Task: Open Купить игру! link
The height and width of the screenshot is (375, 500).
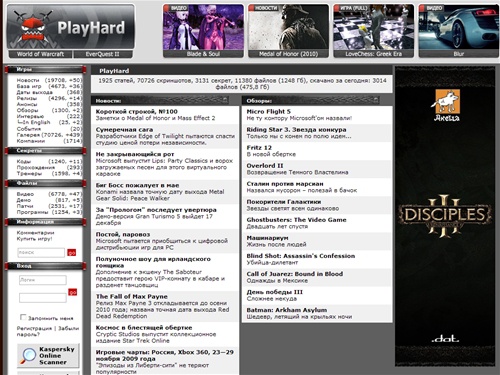Action: coord(35,239)
